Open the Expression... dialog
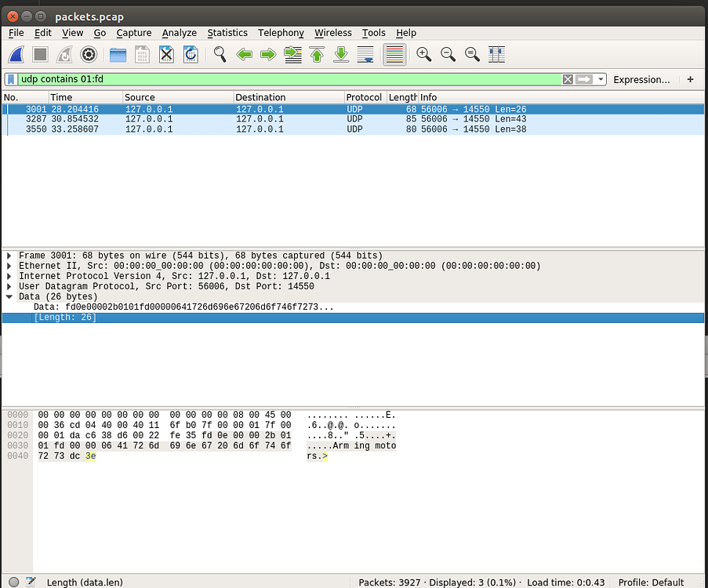The height and width of the screenshot is (588, 708). 642,79
